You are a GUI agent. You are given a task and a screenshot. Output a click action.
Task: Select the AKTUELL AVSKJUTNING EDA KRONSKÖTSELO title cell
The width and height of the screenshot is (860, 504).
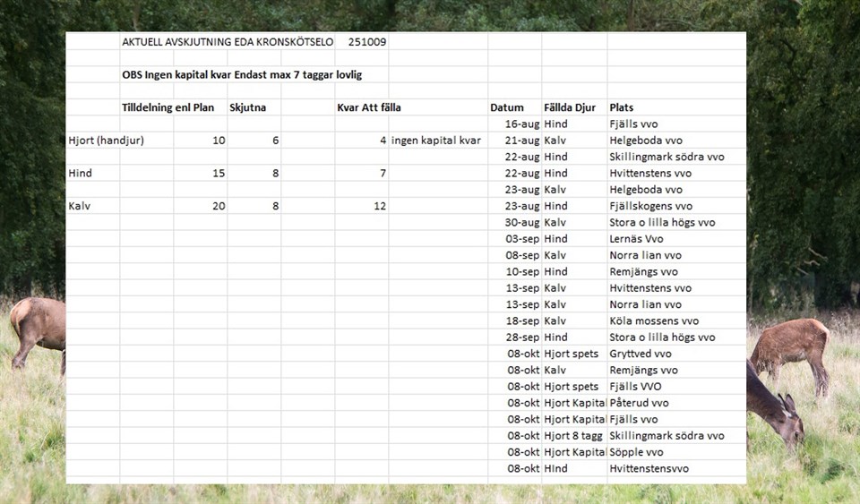coord(227,42)
